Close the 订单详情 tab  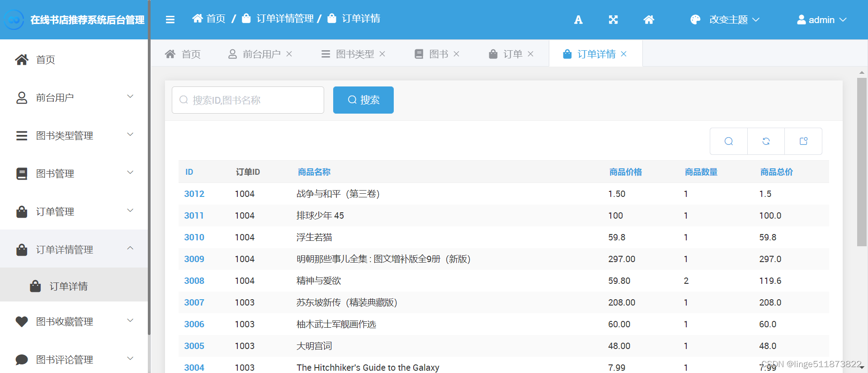(624, 54)
